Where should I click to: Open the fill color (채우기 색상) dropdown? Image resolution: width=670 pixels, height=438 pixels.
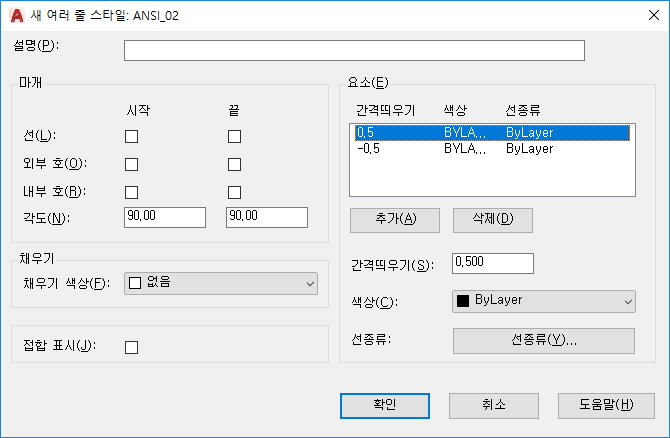(221, 283)
